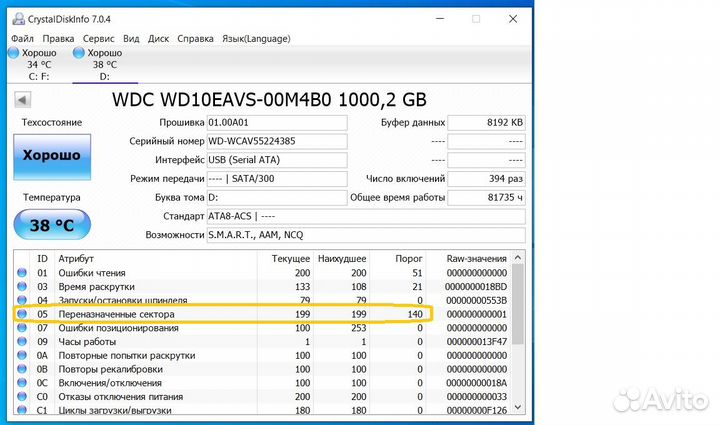
Task: Select the Повторы рекалибровки attribute
Action: [x=110, y=369]
